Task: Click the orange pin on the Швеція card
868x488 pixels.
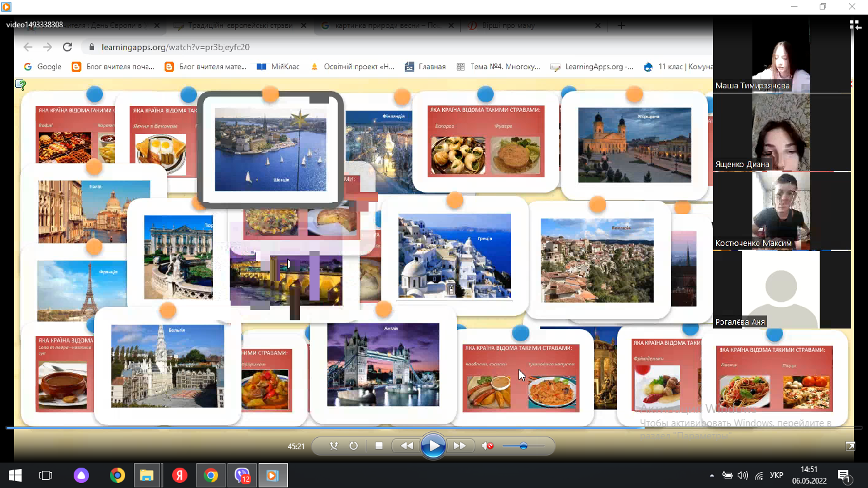Action: [270, 94]
